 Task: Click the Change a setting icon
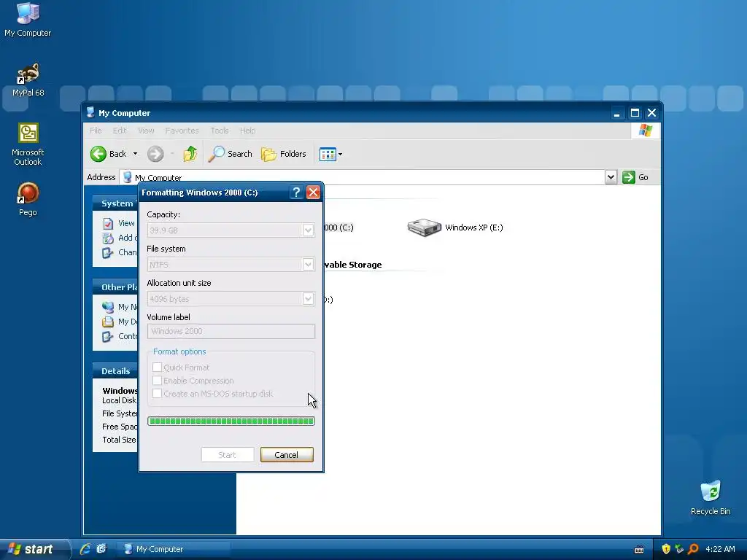pos(108,252)
